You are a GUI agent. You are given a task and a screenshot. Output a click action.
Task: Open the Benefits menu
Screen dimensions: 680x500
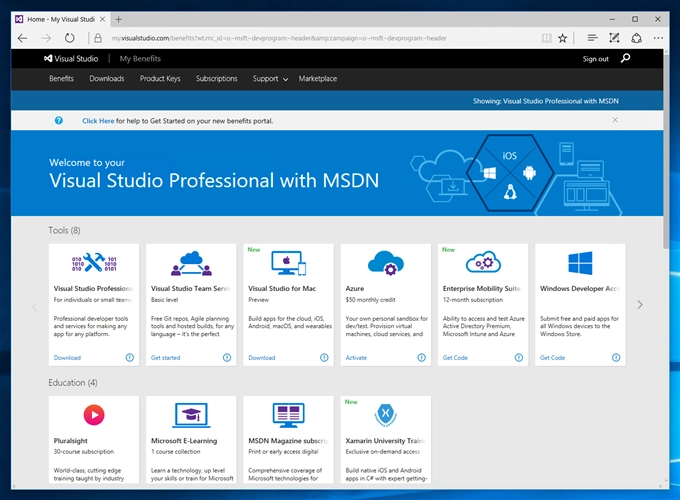coord(61,78)
